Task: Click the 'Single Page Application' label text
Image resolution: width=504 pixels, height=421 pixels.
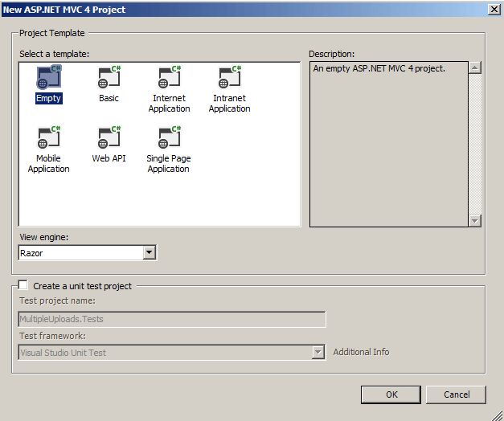Action: (169, 163)
